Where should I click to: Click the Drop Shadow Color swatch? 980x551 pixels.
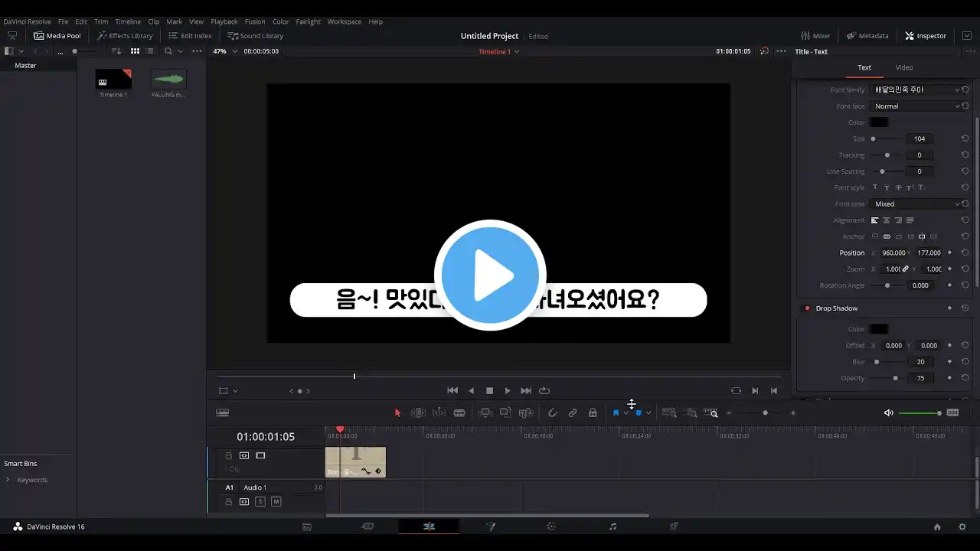879,329
